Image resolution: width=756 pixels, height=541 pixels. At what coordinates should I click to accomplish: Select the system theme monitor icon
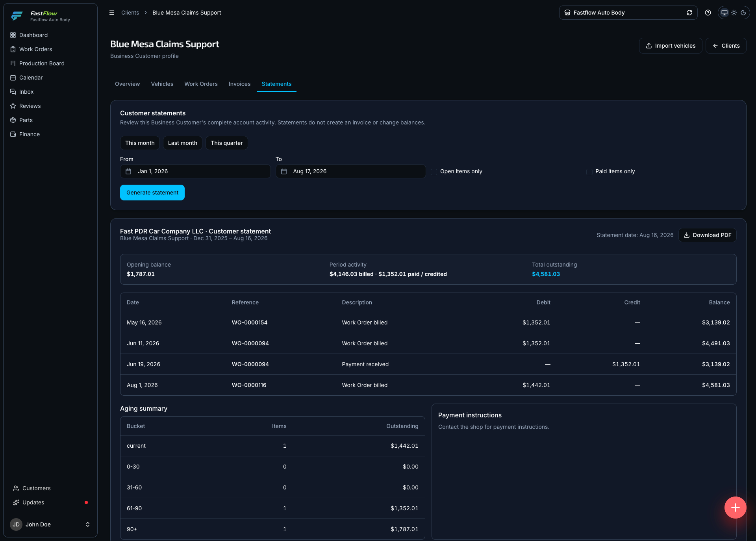tap(724, 13)
